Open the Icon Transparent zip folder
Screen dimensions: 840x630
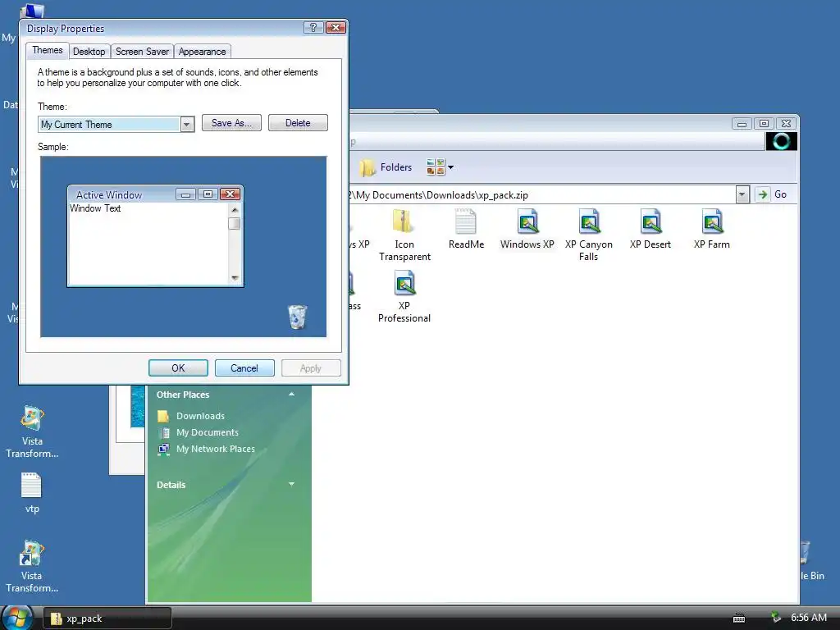[404, 235]
